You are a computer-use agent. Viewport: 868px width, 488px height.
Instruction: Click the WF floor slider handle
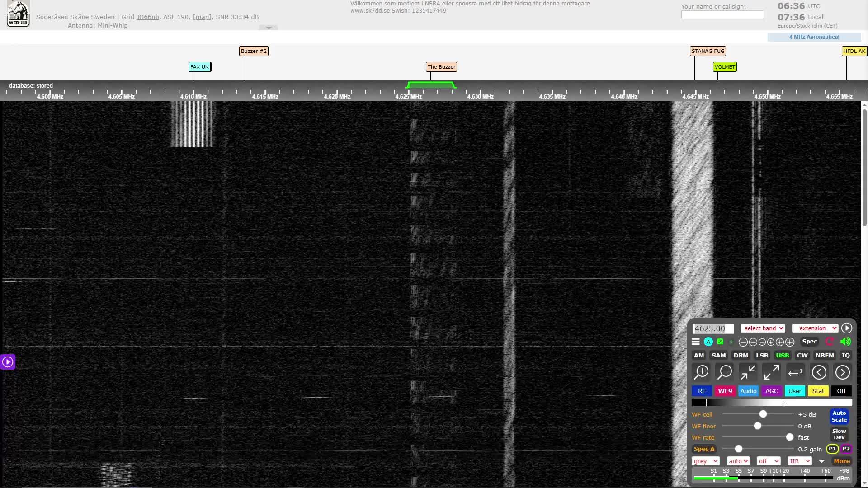(x=758, y=426)
